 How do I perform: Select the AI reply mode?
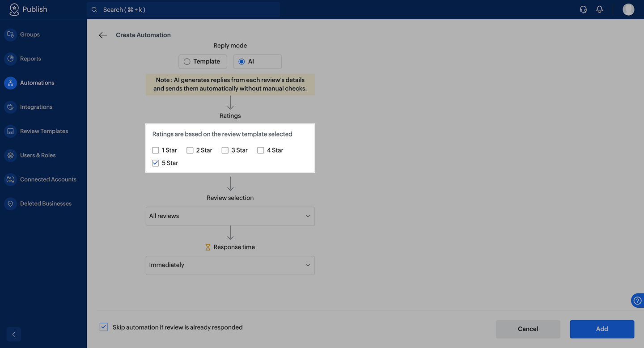(x=258, y=62)
